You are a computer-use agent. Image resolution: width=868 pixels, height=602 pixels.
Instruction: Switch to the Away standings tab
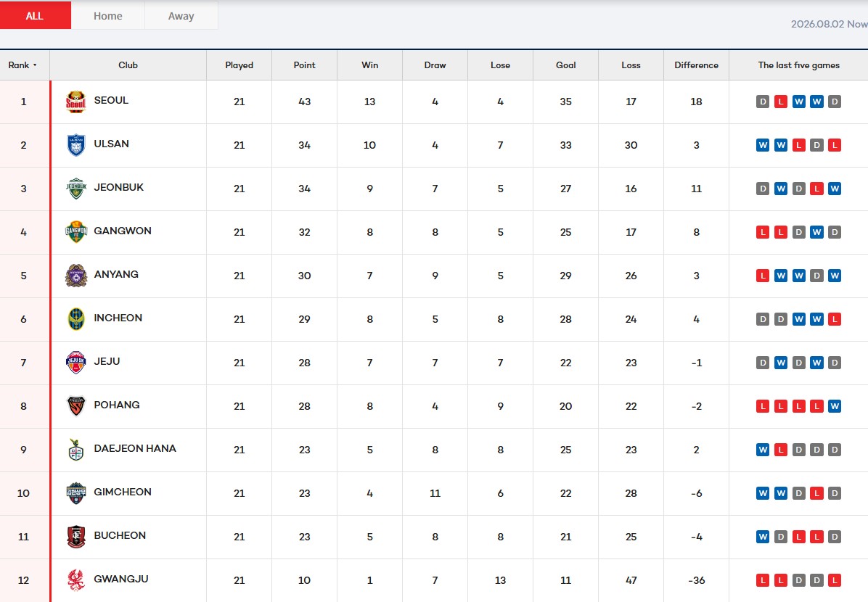coord(181,16)
